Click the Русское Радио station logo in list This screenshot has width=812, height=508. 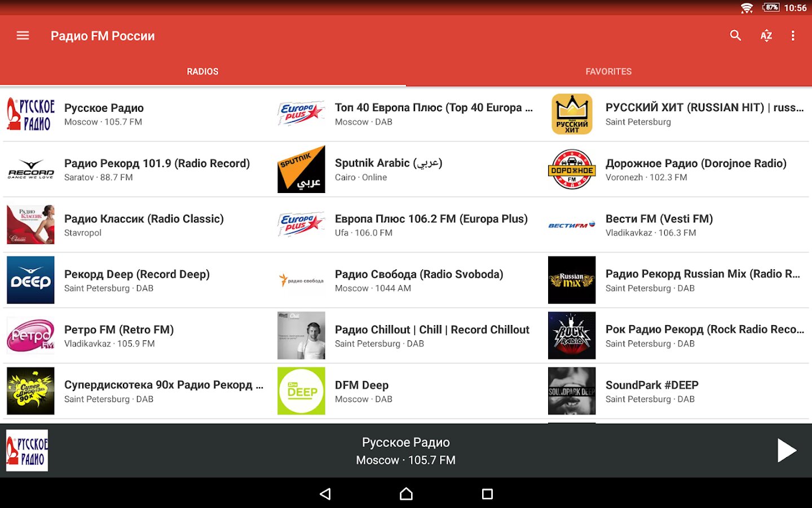coord(30,114)
